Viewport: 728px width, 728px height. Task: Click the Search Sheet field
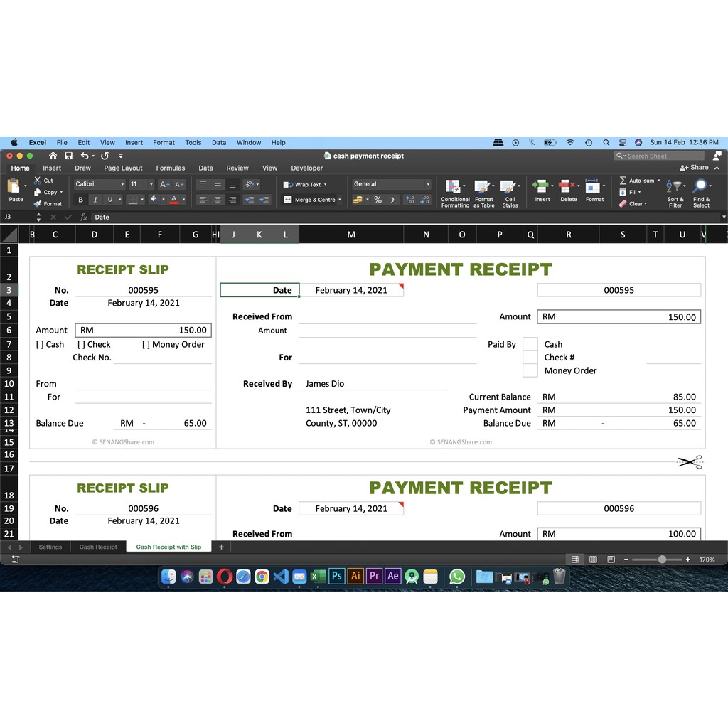point(661,156)
